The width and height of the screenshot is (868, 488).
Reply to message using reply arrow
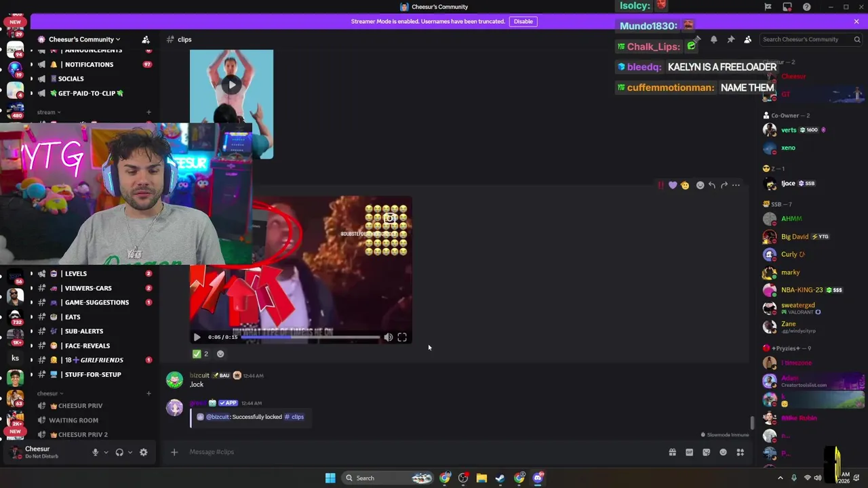pyautogui.click(x=711, y=185)
